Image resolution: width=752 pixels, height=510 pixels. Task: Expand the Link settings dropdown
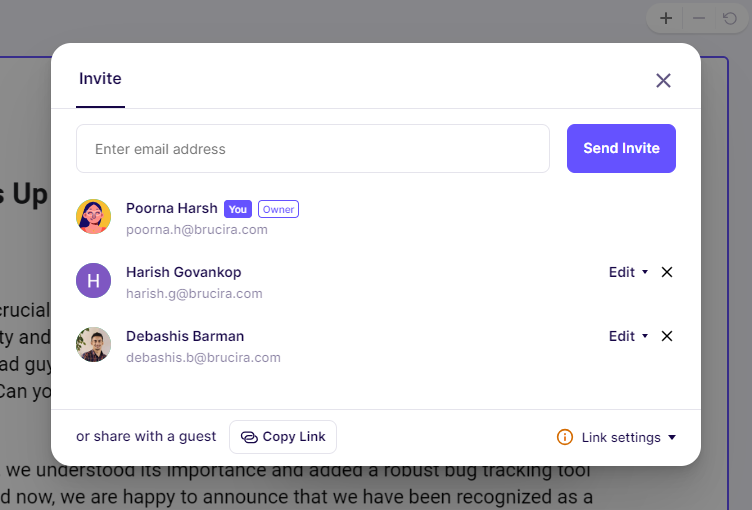[629, 438]
